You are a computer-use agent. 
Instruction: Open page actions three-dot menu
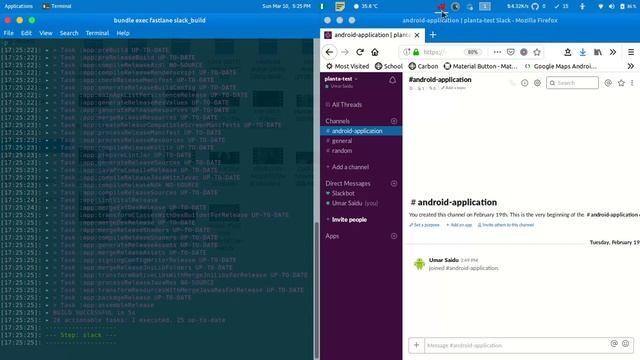click(x=497, y=52)
